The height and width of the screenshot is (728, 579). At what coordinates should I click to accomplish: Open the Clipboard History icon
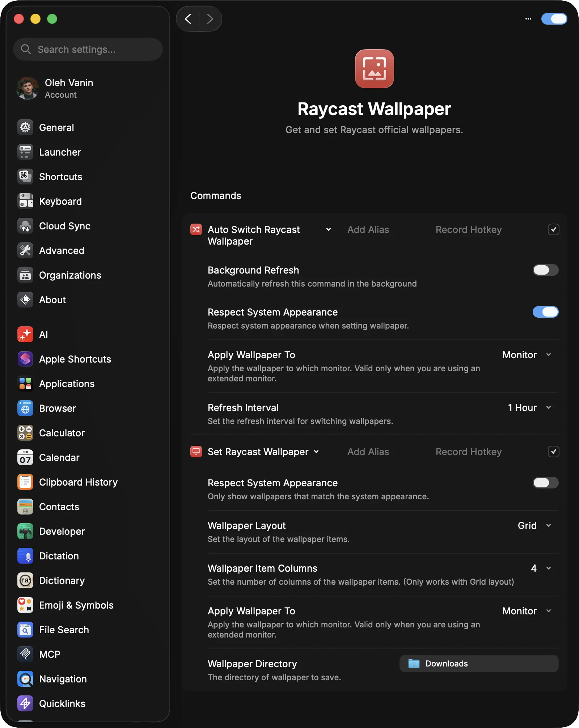click(25, 482)
